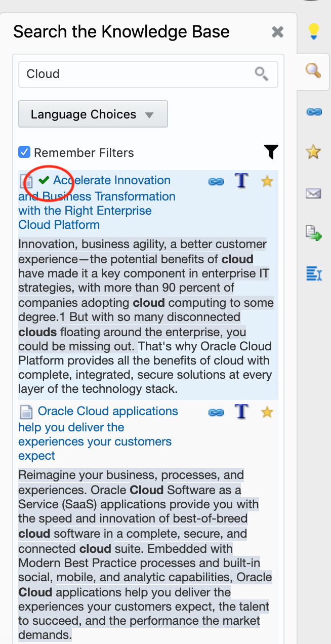The width and height of the screenshot is (331, 644).
Task: Click the T text icon on the Accelerate Innovation result
Action: pos(241,181)
